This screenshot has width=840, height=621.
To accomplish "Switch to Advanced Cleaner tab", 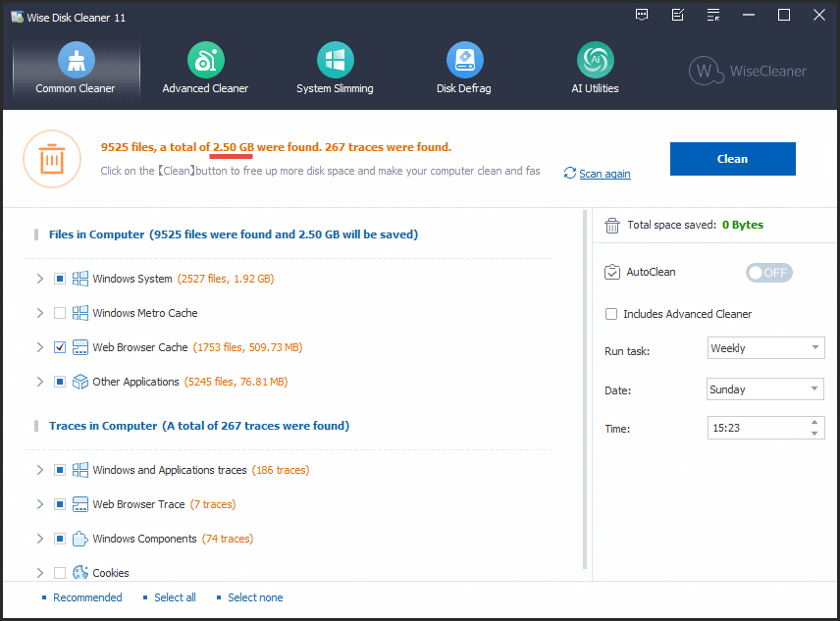I will 205,70.
